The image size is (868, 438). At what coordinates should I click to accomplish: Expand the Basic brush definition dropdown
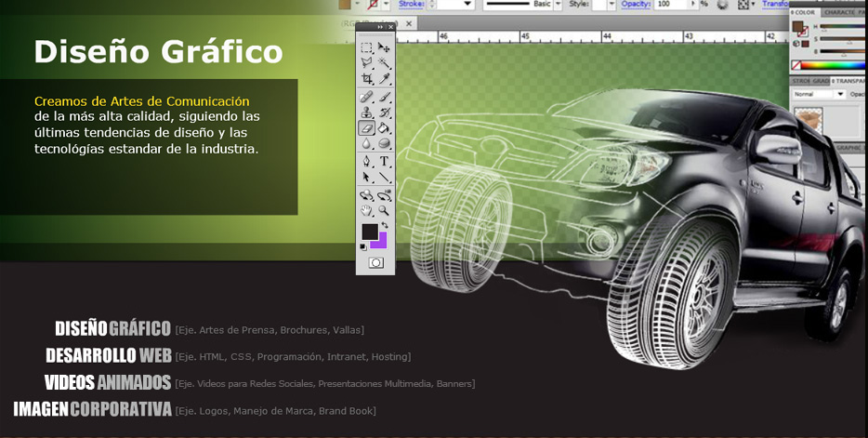(558, 5)
